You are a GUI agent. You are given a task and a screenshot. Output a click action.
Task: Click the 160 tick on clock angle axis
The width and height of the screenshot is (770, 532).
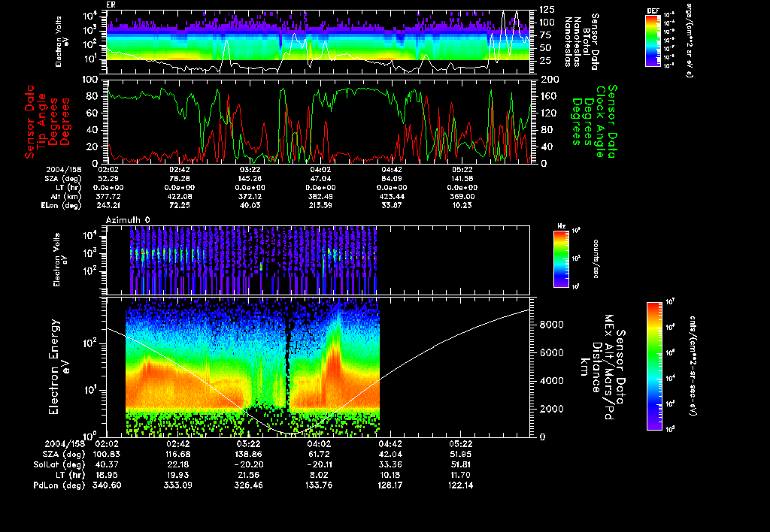[x=548, y=96]
